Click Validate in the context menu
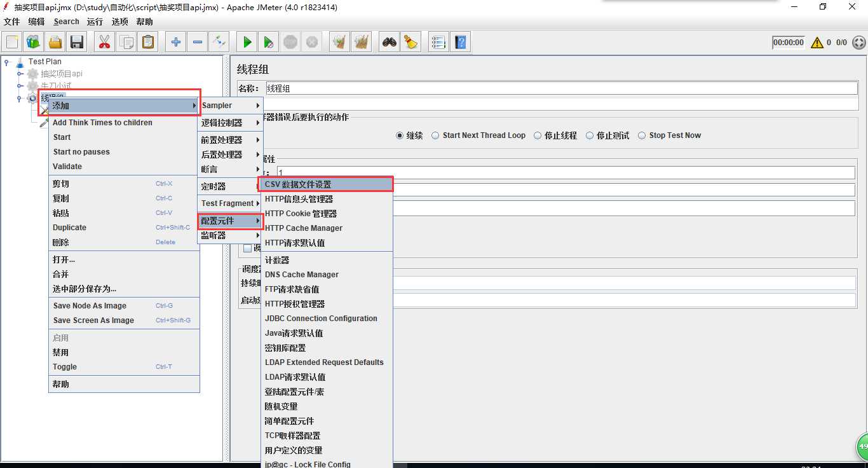This screenshot has height=468, width=868. 125,167
